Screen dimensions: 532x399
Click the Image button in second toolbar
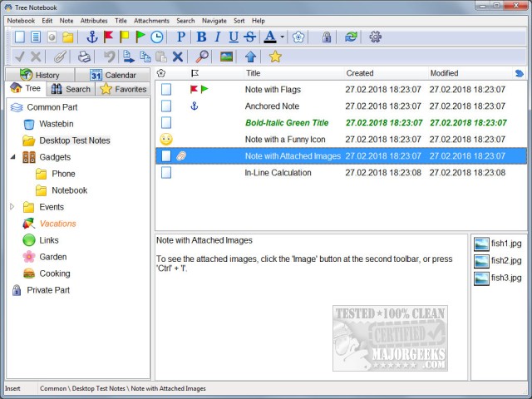click(x=226, y=57)
